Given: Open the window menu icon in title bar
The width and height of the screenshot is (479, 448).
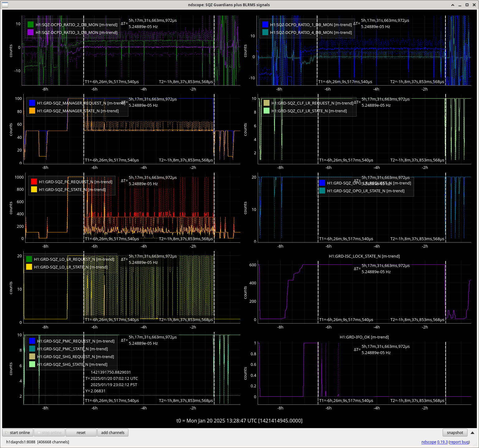Looking at the screenshot, I should [x=5, y=5].
